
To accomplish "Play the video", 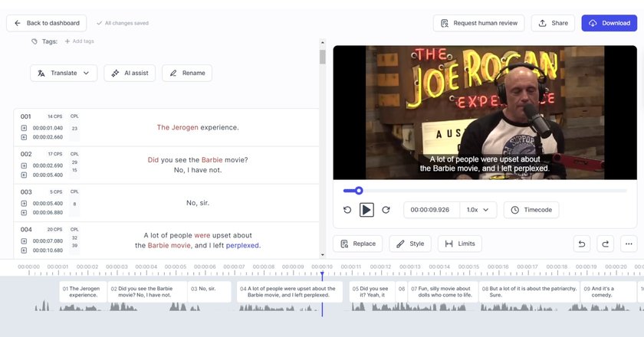I will [366, 210].
